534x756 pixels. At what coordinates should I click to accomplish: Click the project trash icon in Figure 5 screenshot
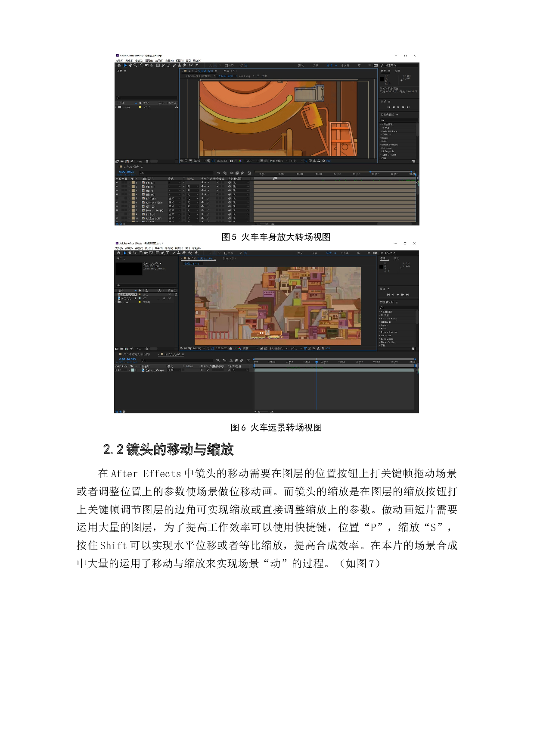(x=147, y=161)
